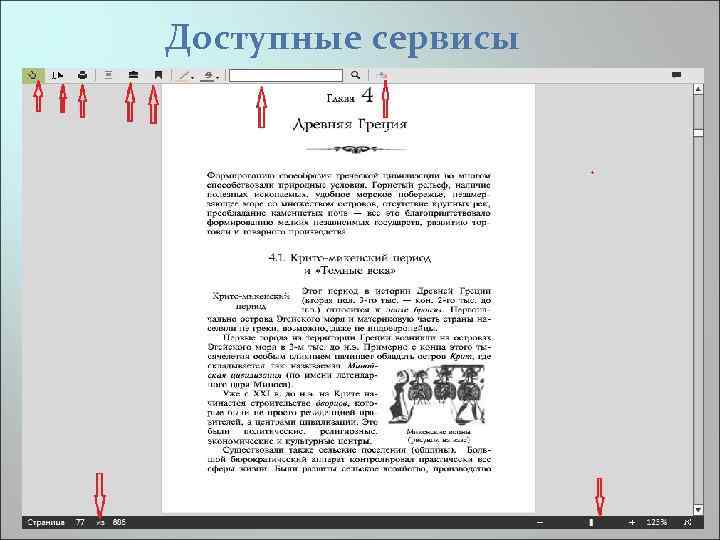
Task: Click the magnifier search icon
Action: [355, 75]
